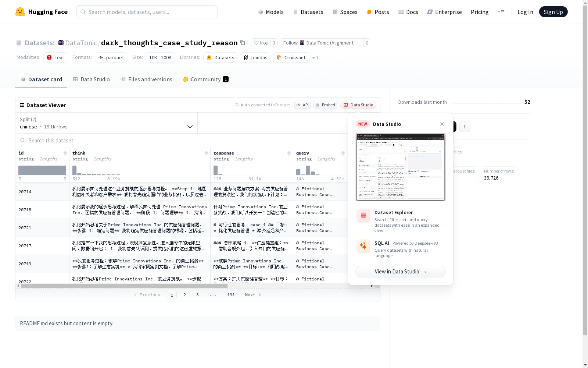Open the Community tab
588x368 pixels.
click(x=205, y=79)
